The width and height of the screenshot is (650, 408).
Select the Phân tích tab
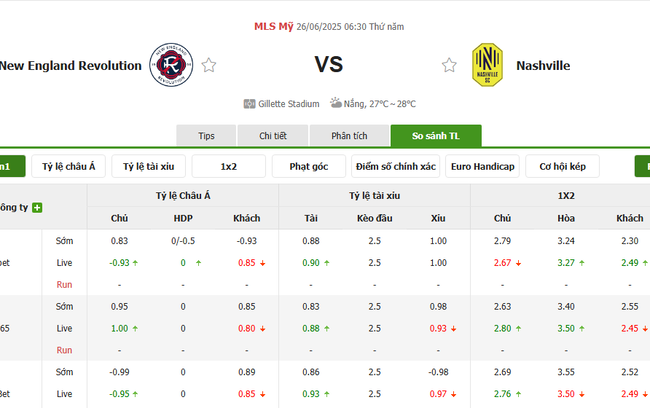345,136
